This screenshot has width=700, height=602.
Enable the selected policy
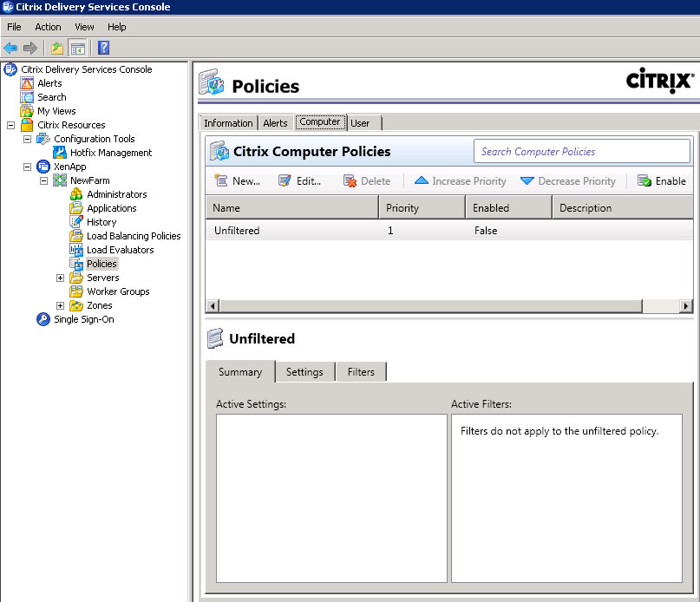pos(662,181)
